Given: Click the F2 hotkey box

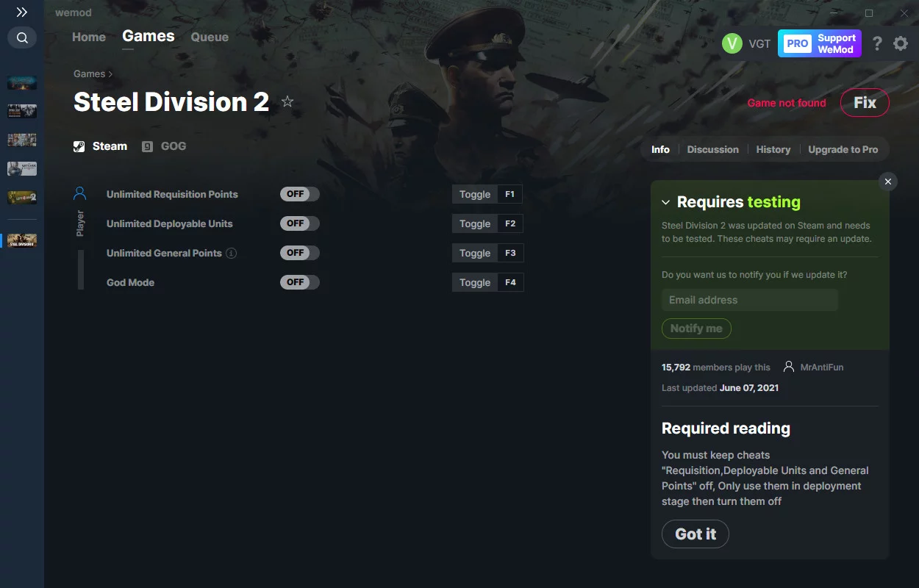Looking at the screenshot, I should 510,223.
